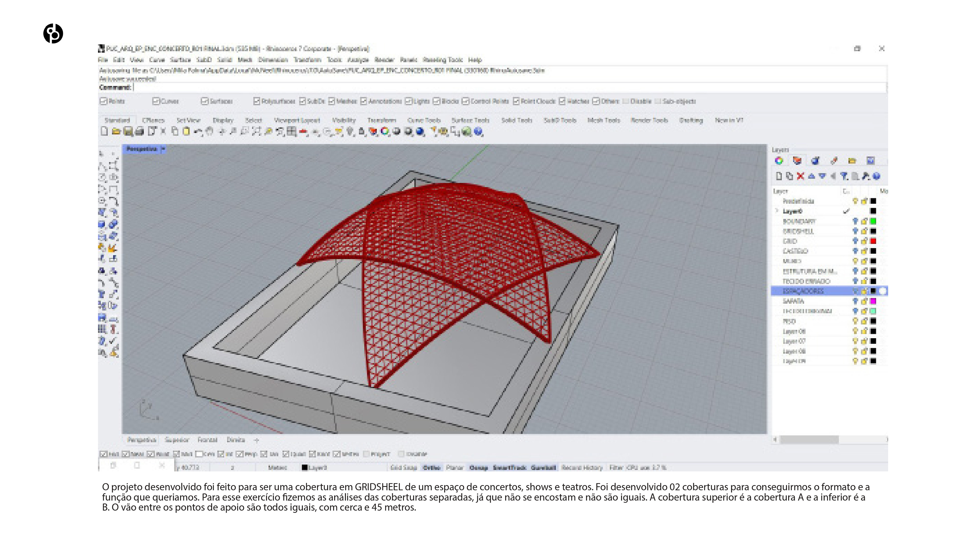Switch to the Surface Tools toolbar tab
Image resolution: width=980 pixels, height=551 pixels.
coord(470,120)
